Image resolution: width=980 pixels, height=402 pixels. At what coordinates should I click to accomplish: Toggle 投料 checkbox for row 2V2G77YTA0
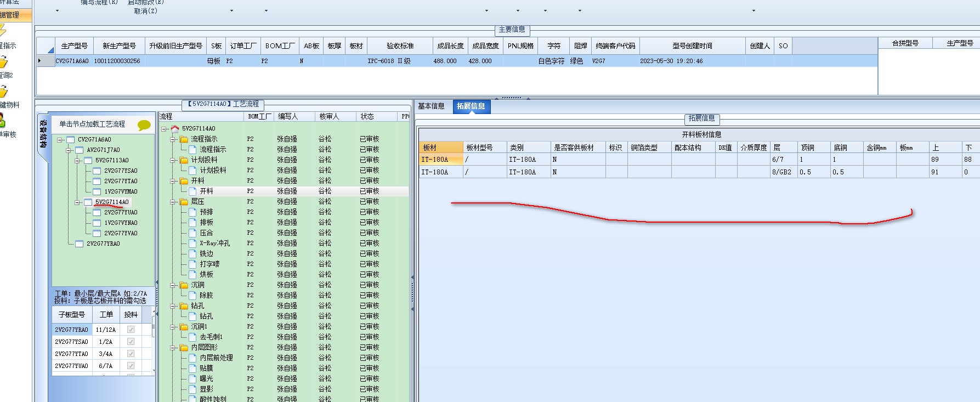(131, 354)
